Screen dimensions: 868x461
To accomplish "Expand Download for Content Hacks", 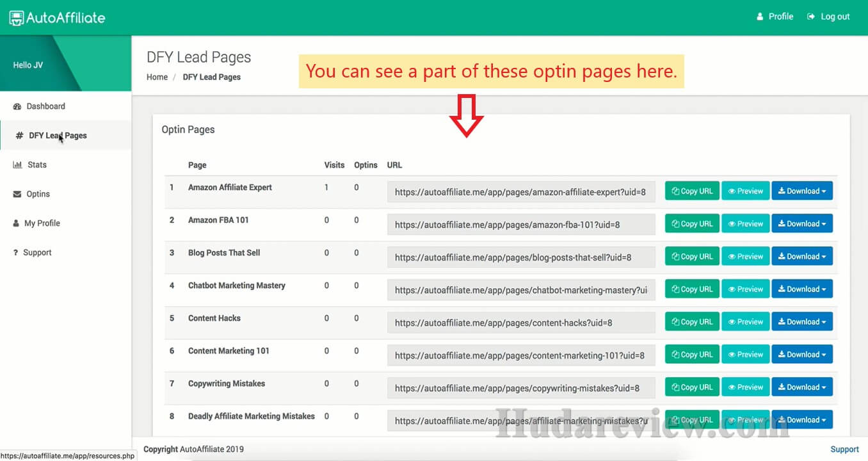I will tap(802, 321).
